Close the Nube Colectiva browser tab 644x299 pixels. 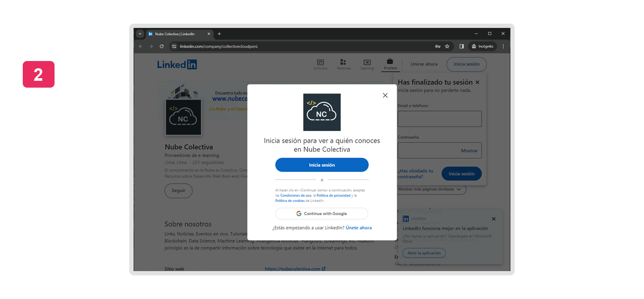click(x=209, y=34)
